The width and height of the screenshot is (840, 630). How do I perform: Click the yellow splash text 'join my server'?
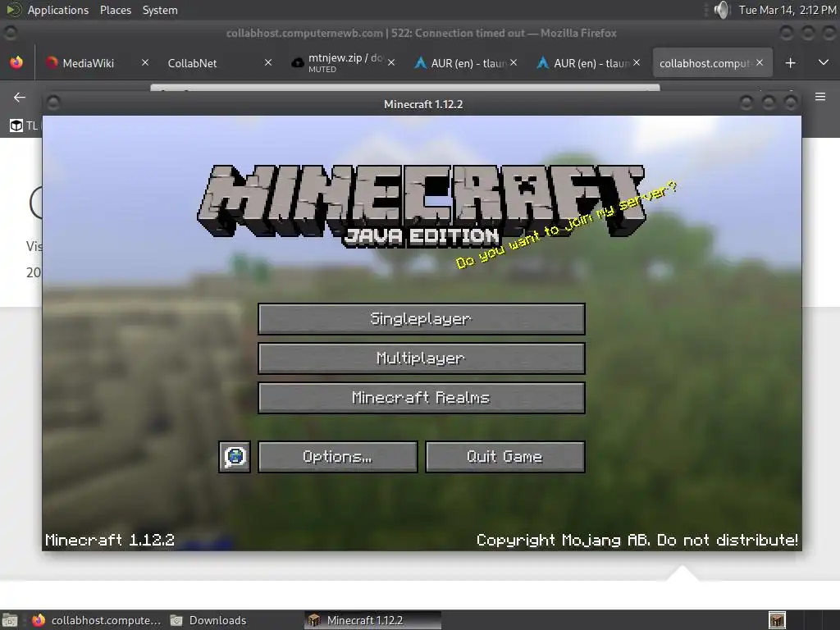pyautogui.click(x=567, y=225)
